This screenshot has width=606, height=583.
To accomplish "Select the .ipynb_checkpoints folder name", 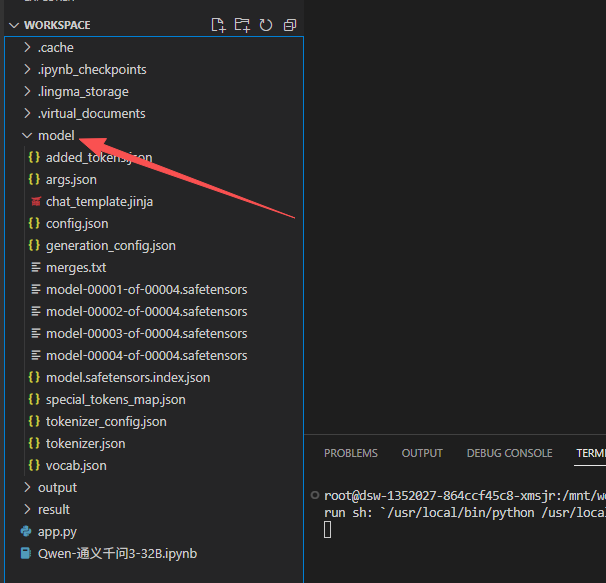I will pyautogui.click(x=92, y=70).
